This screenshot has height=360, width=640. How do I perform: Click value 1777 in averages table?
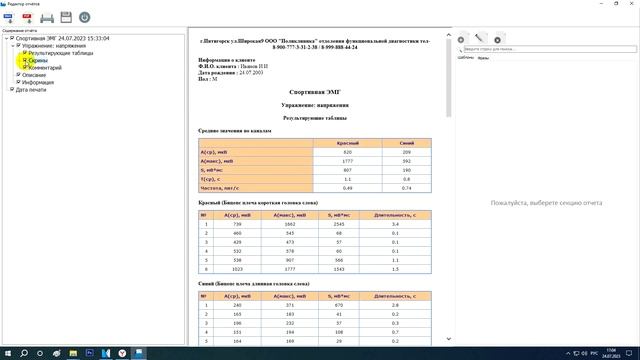click(348, 161)
